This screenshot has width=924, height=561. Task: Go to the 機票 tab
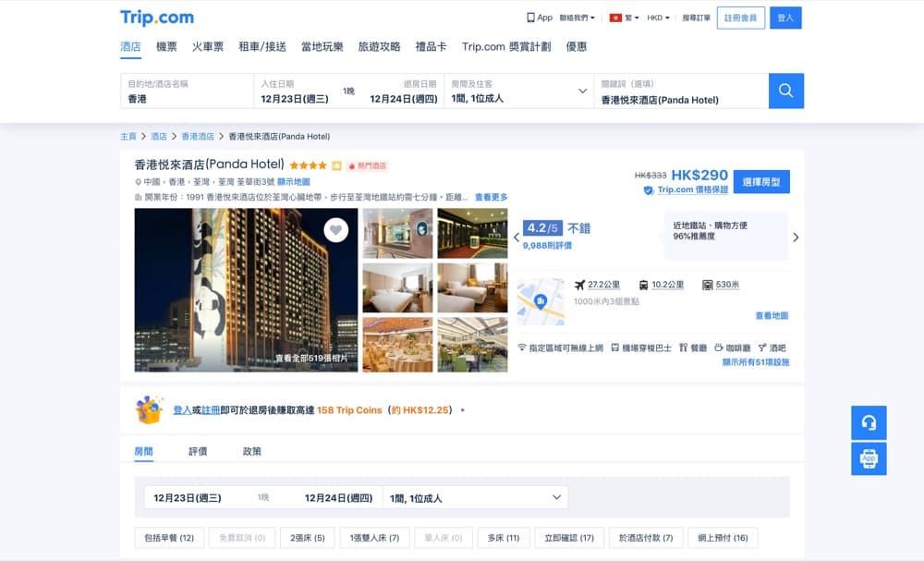pyautogui.click(x=166, y=46)
